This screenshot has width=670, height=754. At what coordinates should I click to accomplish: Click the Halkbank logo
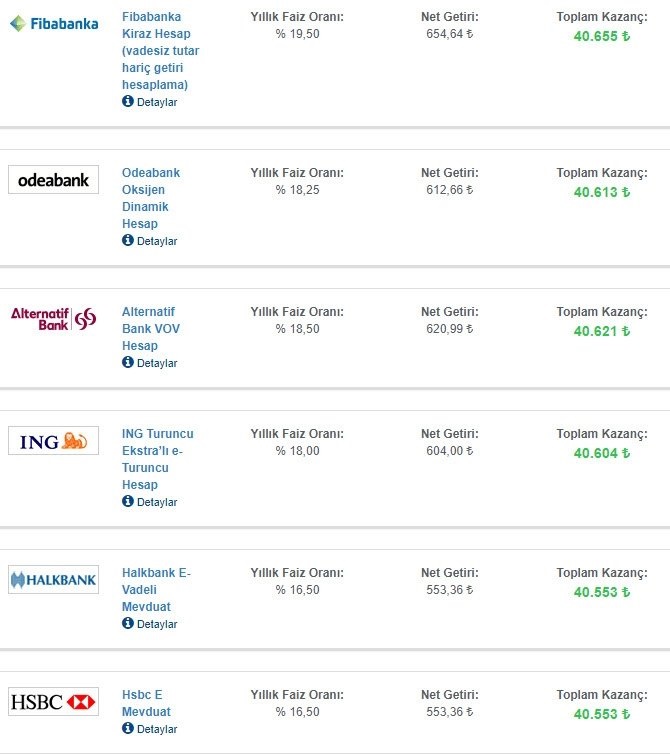[x=53, y=579]
